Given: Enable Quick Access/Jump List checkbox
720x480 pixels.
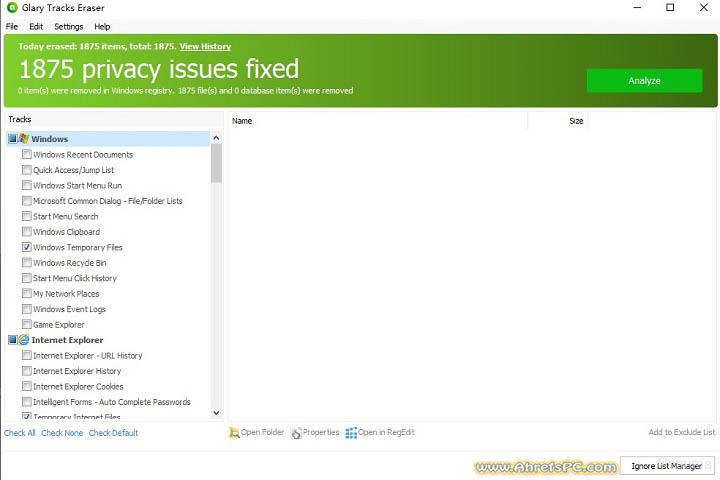Looking at the screenshot, I should 27,170.
